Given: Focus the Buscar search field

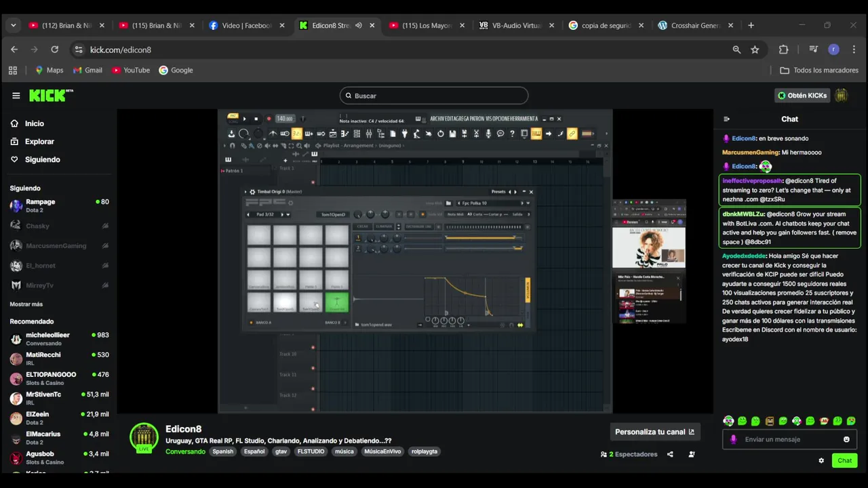Looking at the screenshot, I should point(434,96).
